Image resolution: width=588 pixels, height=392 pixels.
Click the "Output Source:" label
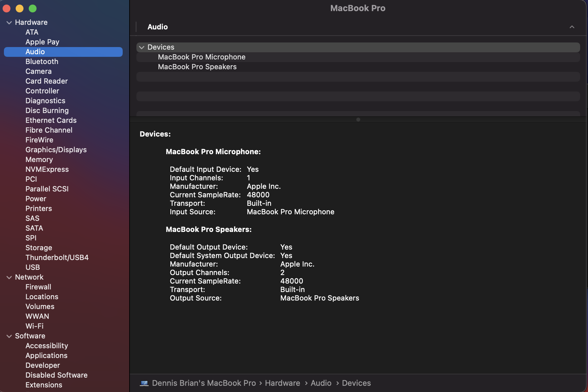click(196, 298)
